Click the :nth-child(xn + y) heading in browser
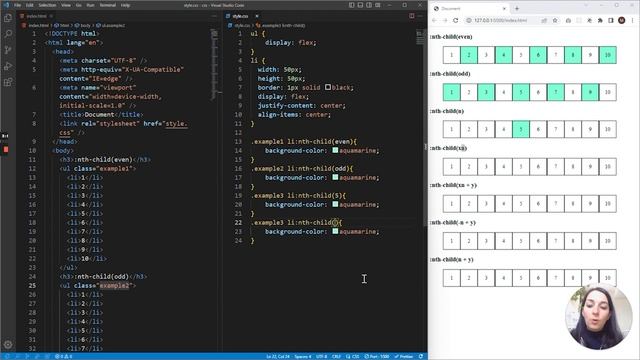640x360 pixels. pos(453,185)
